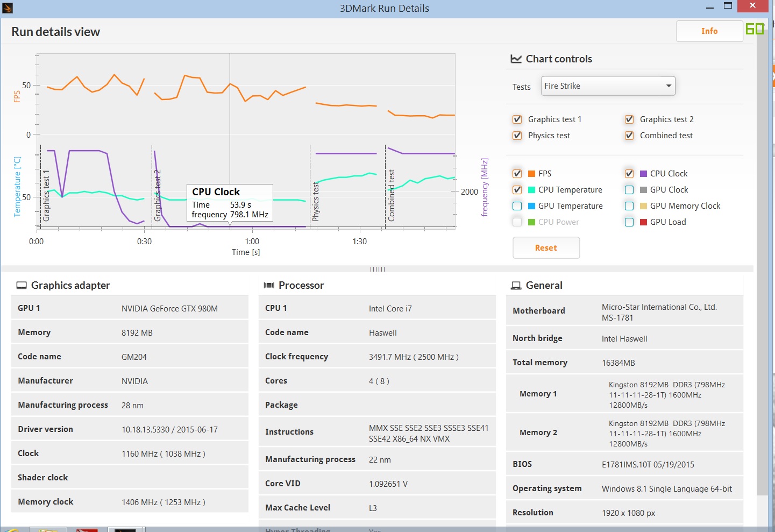Enable the GPU Temperature checkbox
The height and width of the screenshot is (532, 775).
point(517,206)
